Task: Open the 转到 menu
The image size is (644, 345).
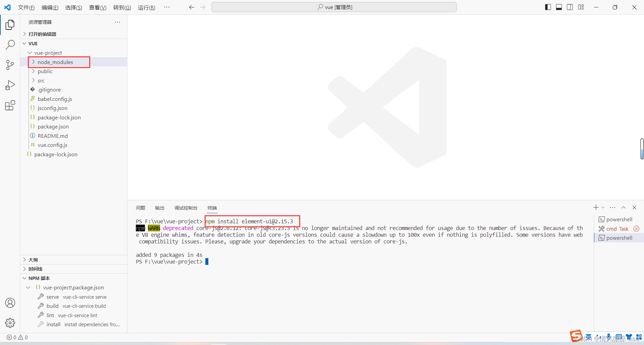Action: (122, 7)
